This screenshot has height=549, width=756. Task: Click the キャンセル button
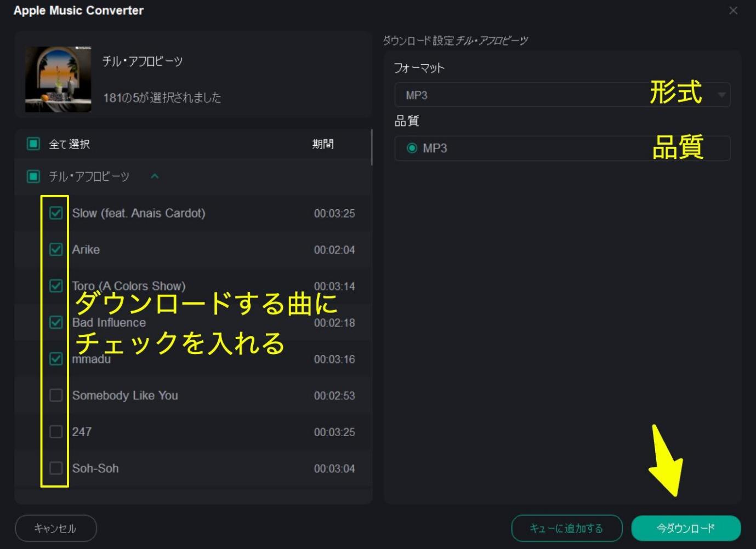tap(55, 528)
